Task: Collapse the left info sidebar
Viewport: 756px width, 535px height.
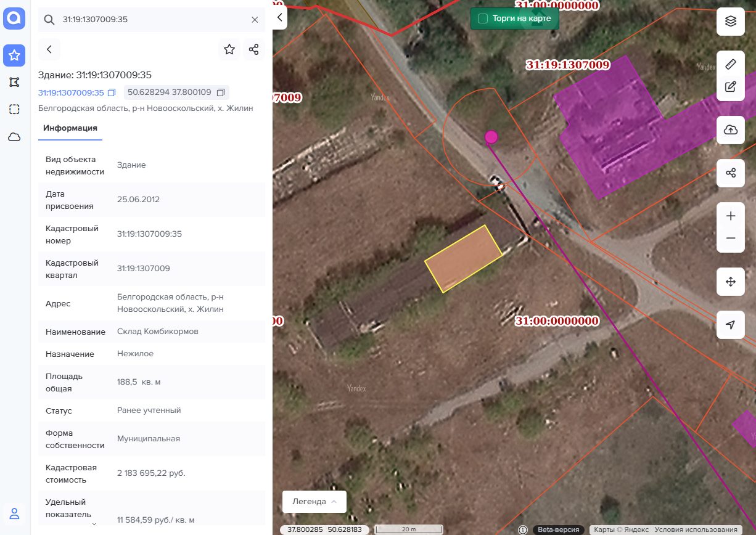Action: point(279,17)
